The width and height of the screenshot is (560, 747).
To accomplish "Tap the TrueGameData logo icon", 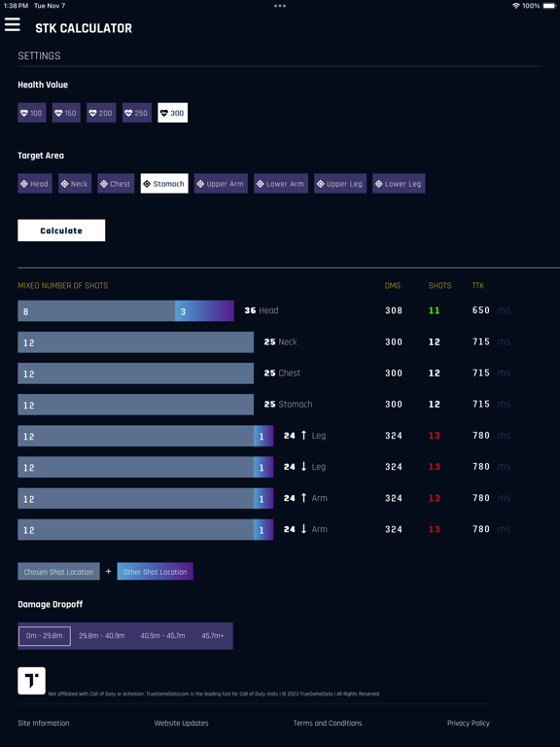I will 31,681.
